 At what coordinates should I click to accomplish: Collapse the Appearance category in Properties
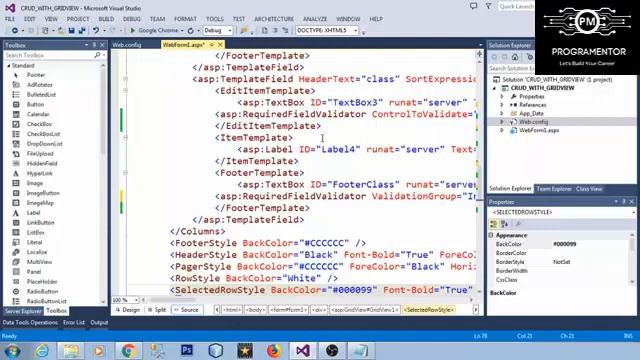tap(491, 236)
